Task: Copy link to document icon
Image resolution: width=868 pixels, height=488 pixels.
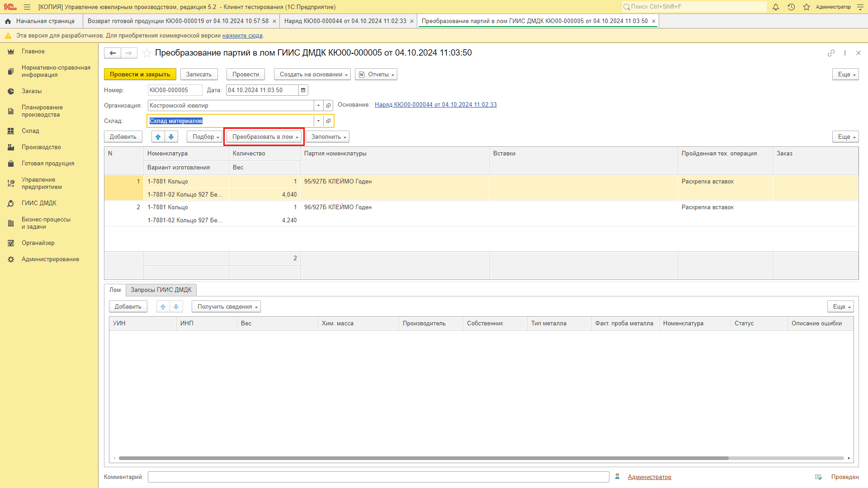Action: pyautogui.click(x=831, y=53)
